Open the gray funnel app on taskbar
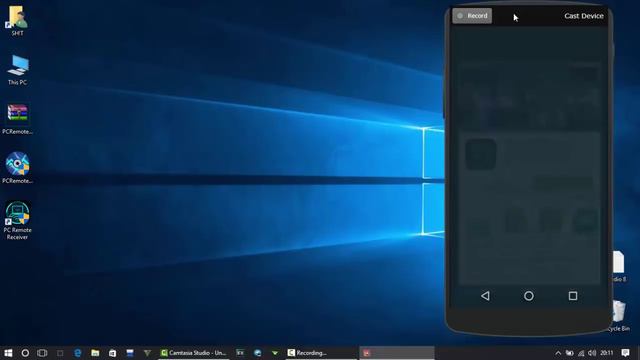This screenshot has height=360, width=640. [147, 353]
